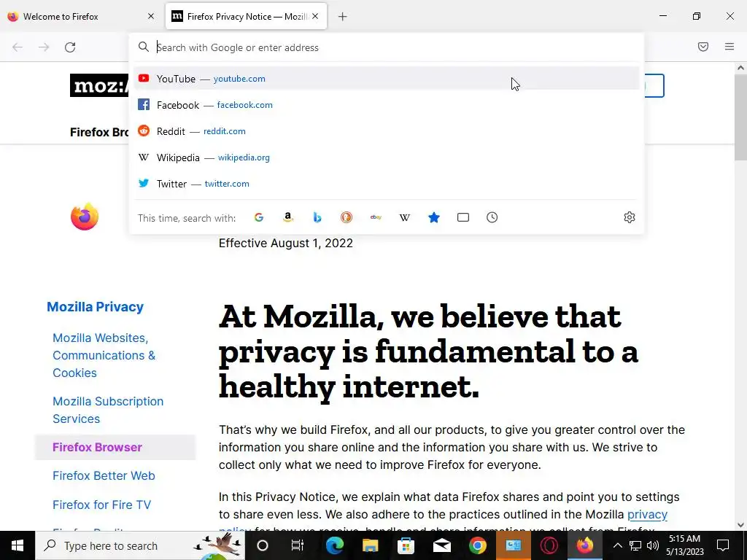Choose the YouTube suggestion

[386, 79]
